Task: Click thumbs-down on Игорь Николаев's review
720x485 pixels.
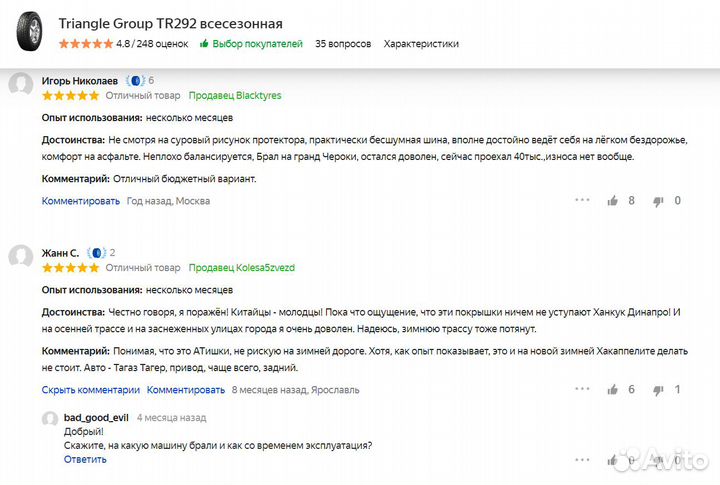Action: point(658,201)
